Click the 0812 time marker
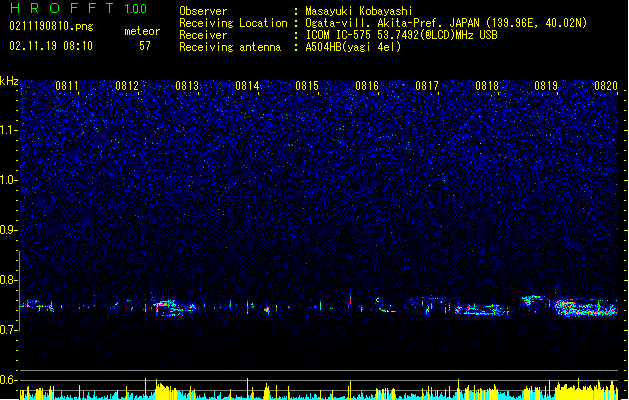 tap(127, 86)
